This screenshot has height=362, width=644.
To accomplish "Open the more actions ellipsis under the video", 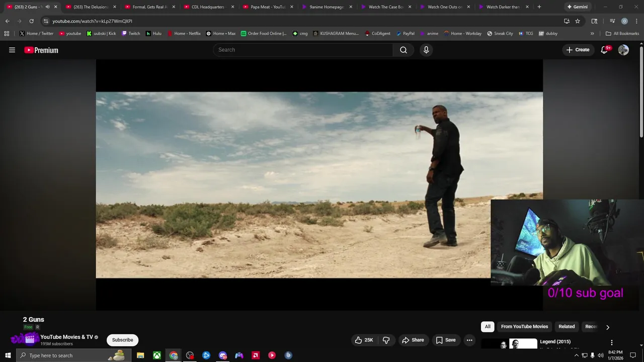I will [x=469, y=340].
